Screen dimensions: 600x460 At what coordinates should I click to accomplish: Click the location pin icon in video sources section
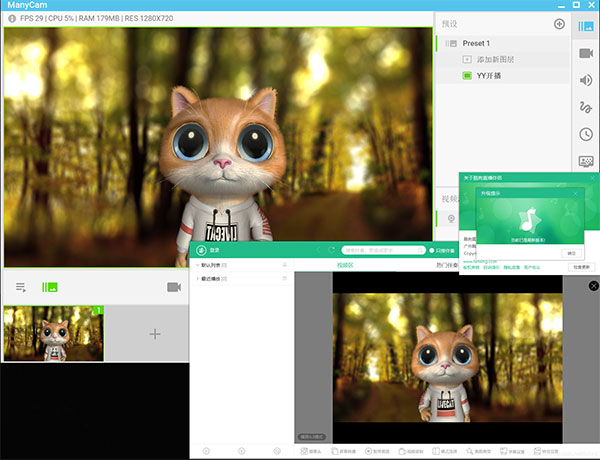pos(451,219)
